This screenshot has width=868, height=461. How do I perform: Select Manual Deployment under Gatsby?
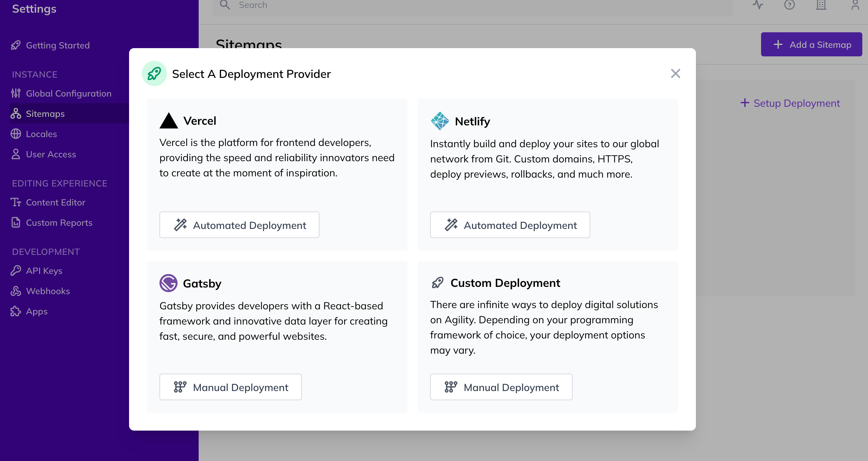(231, 387)
